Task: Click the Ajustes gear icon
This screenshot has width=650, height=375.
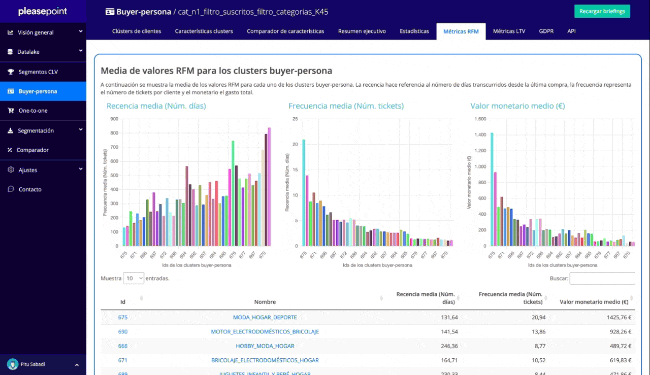Action: (x=11, y=170)
